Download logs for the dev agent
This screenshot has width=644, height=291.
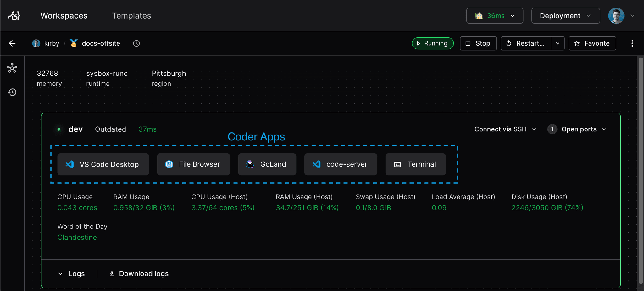coord(139,274)
